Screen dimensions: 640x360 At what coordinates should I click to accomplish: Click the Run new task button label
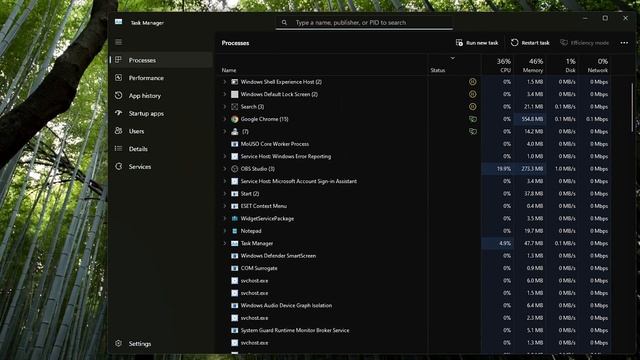482,43
